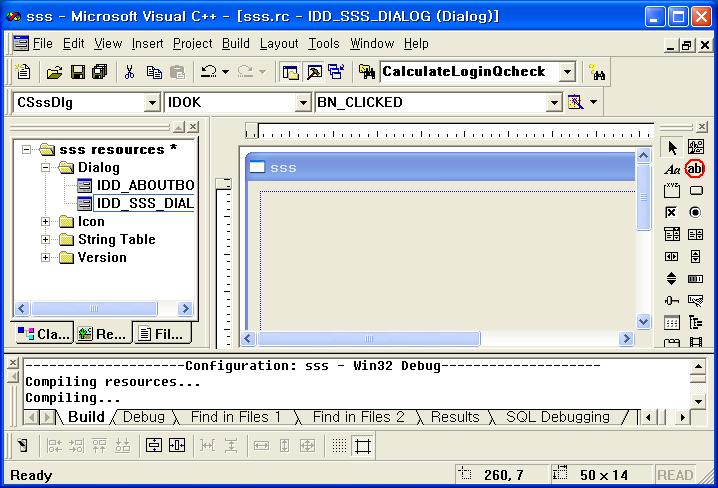This screenshot has height=488, width=718.
Task: Select the Progress bar control tool
Action: [696, 278]
